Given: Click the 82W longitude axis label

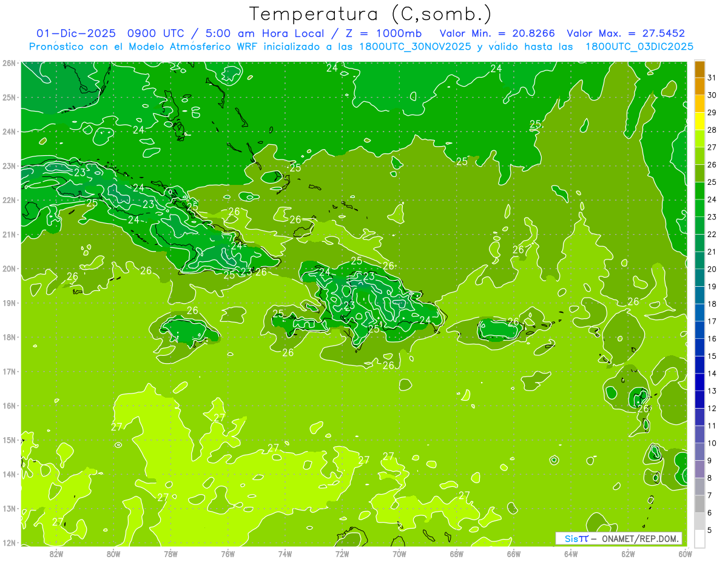Looking at the screenshot, I should 56,554.
